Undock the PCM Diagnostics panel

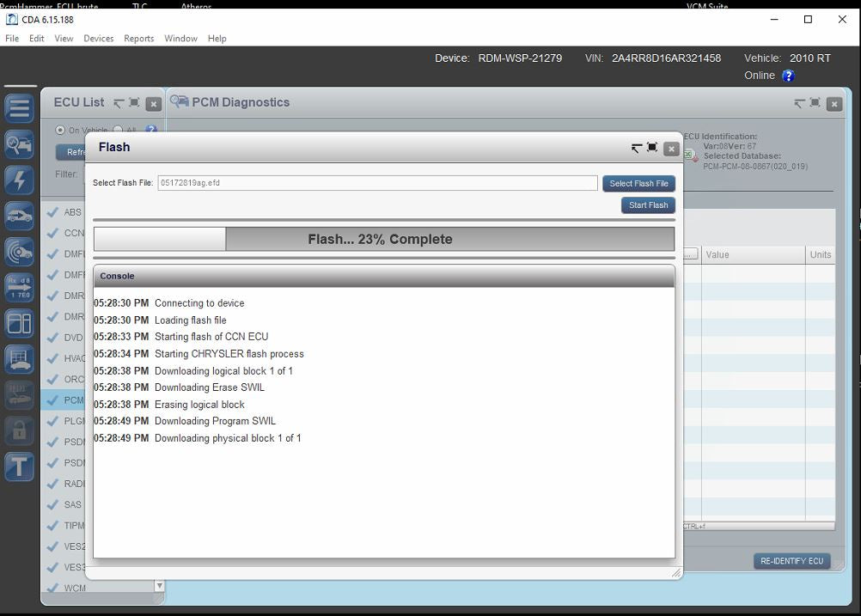pos(799,103)
